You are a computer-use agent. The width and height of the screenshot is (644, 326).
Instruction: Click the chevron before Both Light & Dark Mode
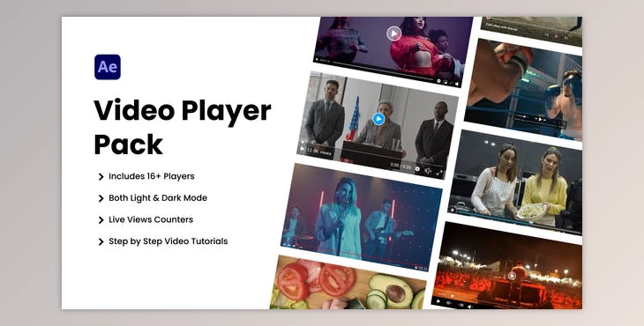101,198
